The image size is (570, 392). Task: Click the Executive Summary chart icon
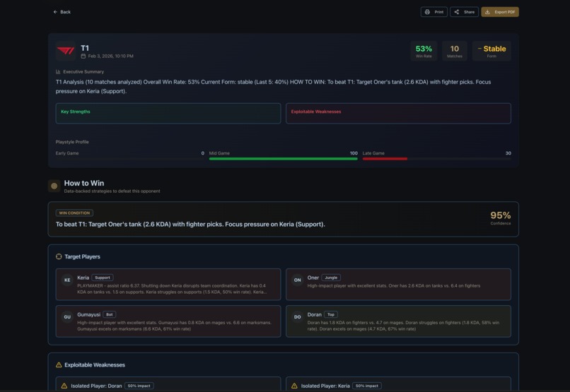coord(58,72)
